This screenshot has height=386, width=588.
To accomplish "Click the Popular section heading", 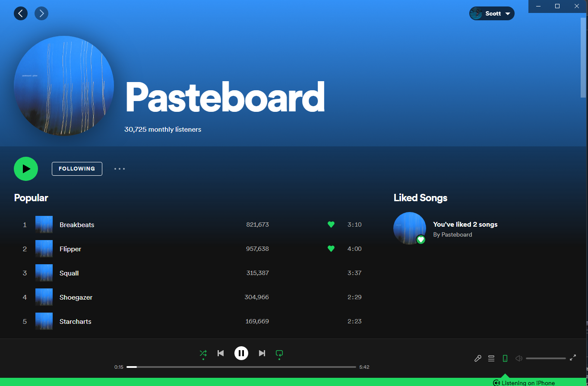I will click(31, 198).
